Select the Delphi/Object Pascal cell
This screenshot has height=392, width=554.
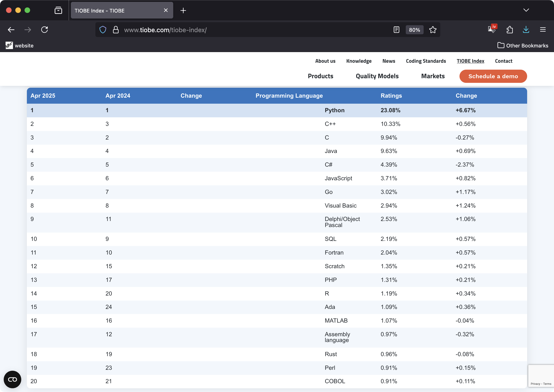click(x=342, y=222)
